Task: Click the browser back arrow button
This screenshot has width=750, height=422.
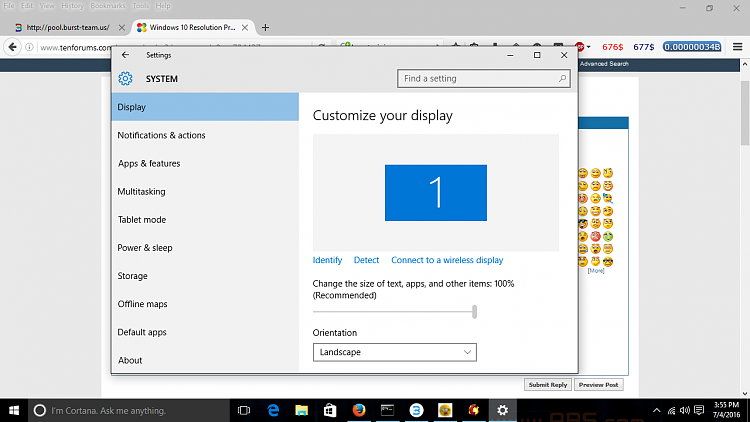Action: tap(12, 47)
